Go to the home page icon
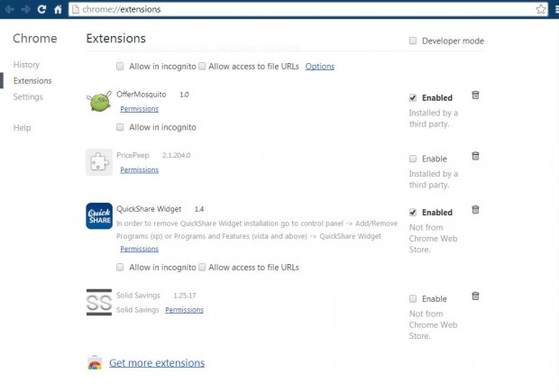The width and height of the screenshot is (559, 392). click(58, 9)
